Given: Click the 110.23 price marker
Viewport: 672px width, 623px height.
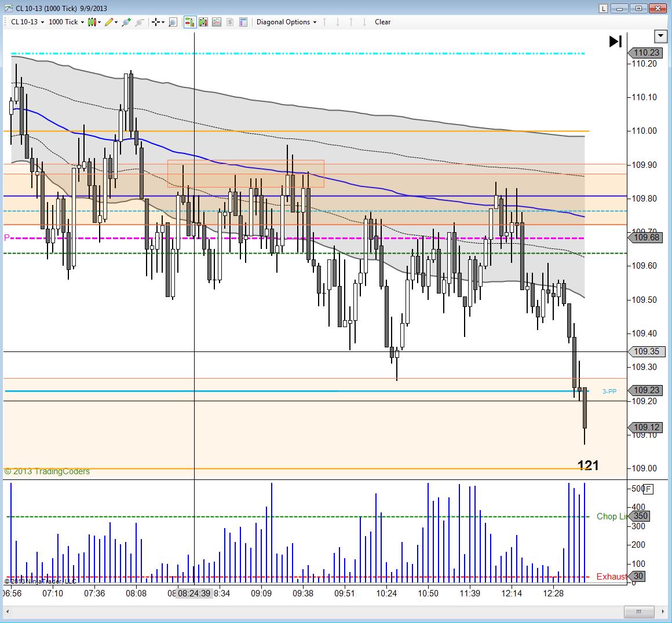Looking at the screenshot, I should [x=645, y=53].
